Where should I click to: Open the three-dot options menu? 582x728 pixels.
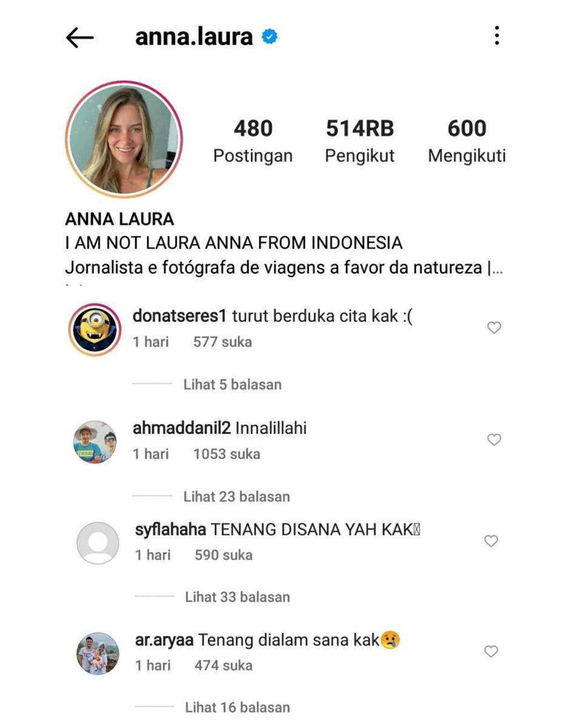pyautogui.click(x=497, y=36)
